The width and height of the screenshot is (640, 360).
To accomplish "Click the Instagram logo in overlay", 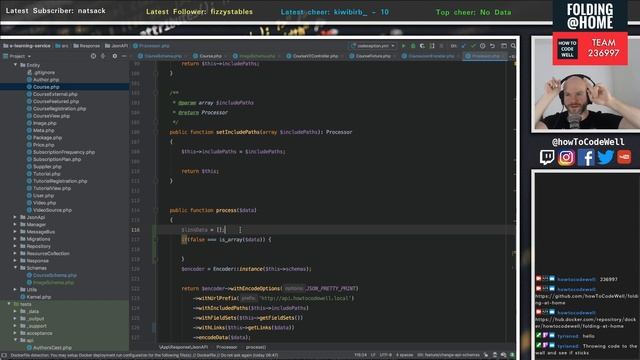I will [566, 157].
